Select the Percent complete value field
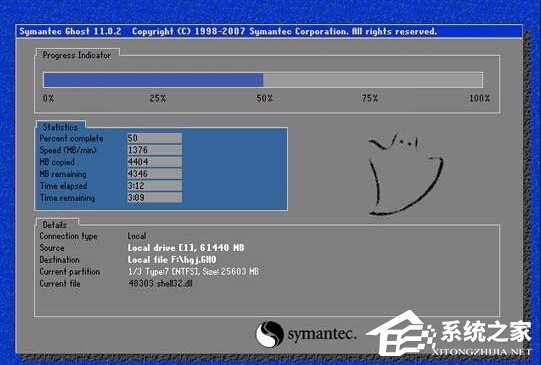The width and height of the screenshot is (541, 365). point(155,138)
